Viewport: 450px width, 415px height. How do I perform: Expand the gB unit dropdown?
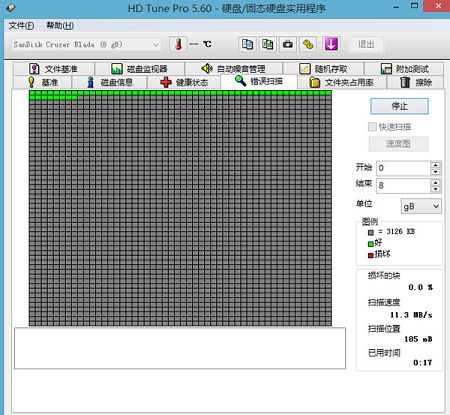coord(421,206)
